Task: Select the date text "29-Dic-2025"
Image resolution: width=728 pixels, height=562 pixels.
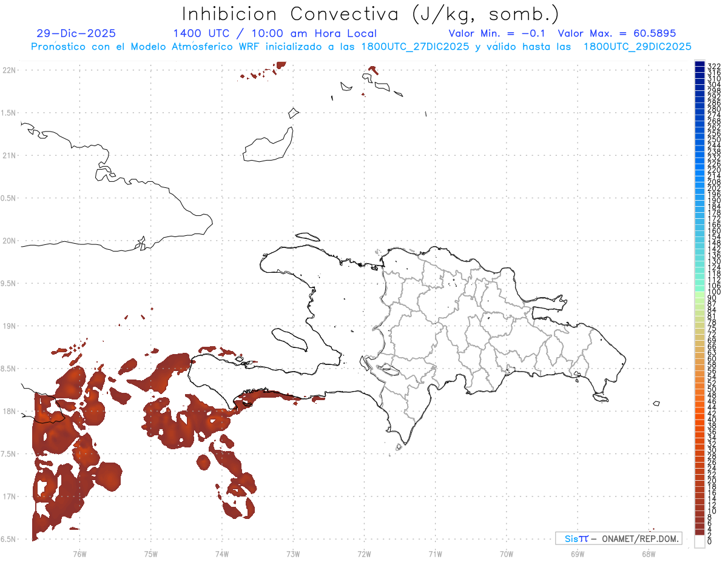Action: (76, 34)
